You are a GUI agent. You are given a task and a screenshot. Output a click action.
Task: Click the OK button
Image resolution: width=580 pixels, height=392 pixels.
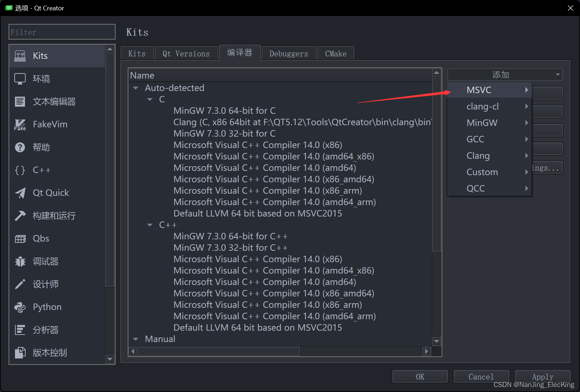coord(420,377)
